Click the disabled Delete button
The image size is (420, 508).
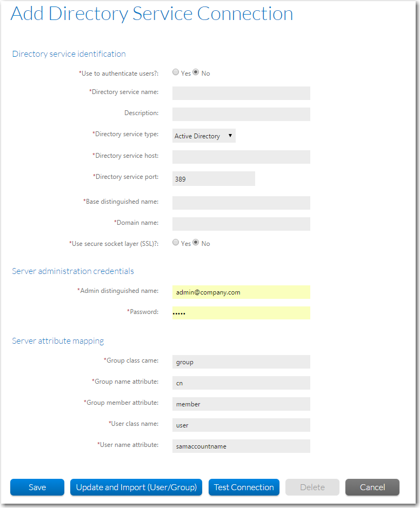[312, 487]
